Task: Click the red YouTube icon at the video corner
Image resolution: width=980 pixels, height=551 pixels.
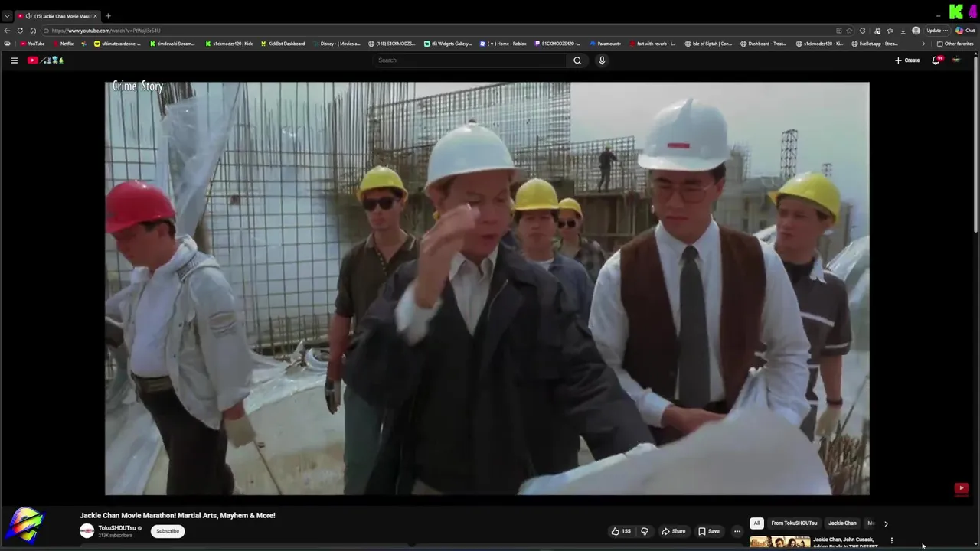Action: coord(962,488)
